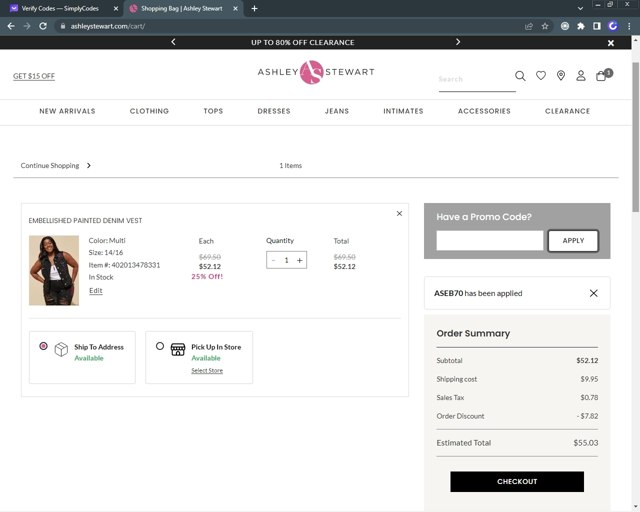
Task: Open the shopping bag icon
Action: pos(602,76)
